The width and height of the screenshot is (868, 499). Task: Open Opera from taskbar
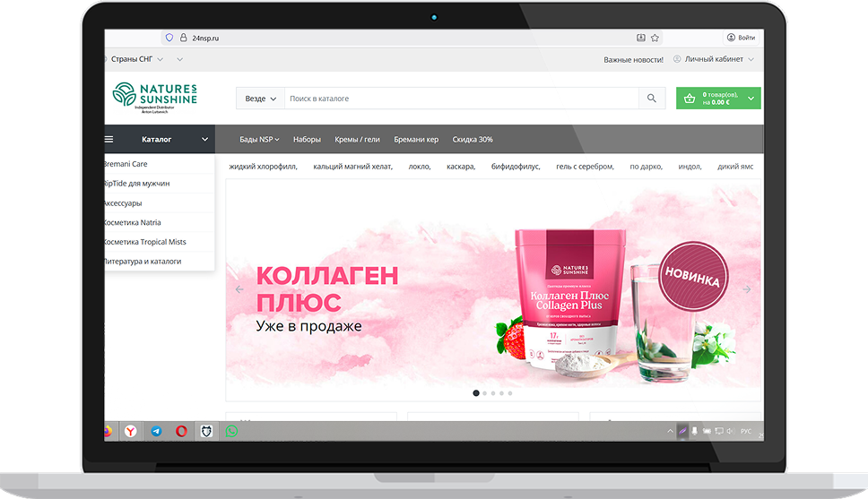coord(181,432)
